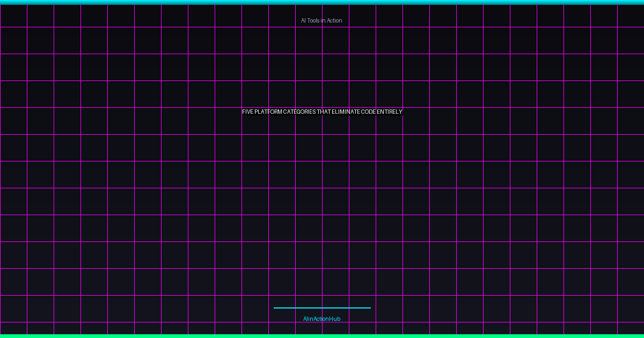Select the word "PLATFORM" in the headline
Screen dimensions: 644x338
[x=268, y=112]
